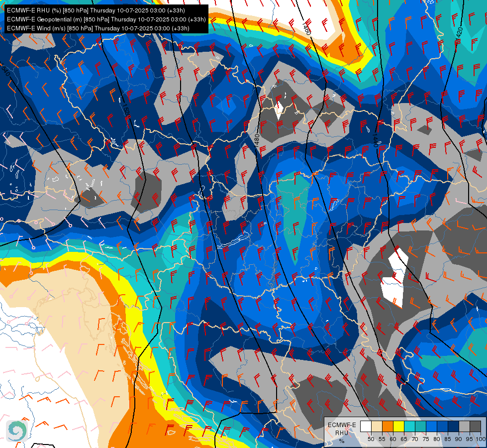The height and width of the screenshot is (448, 487).
Task: Click the 1460 geopotential contour label
Action: click(x=306, y=28)
